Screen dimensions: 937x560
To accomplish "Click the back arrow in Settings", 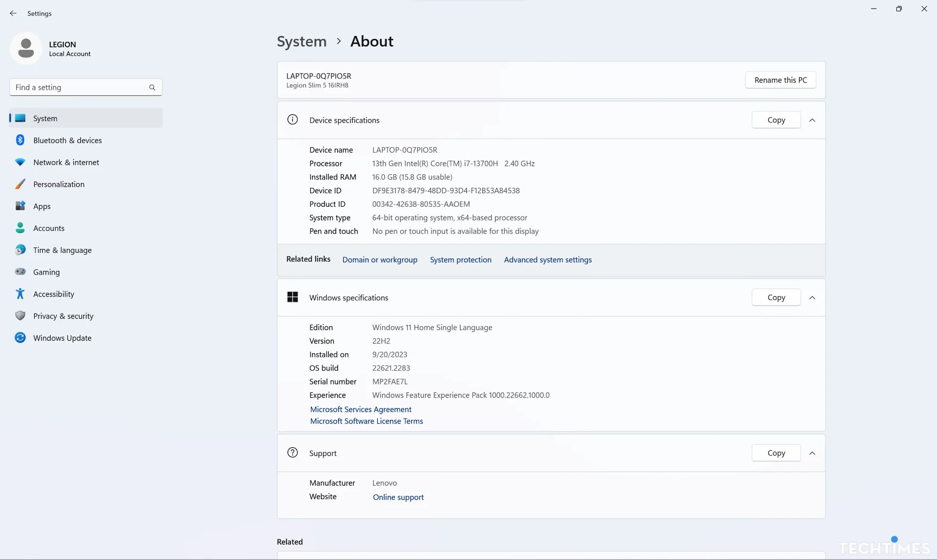I will click(13, 13).
